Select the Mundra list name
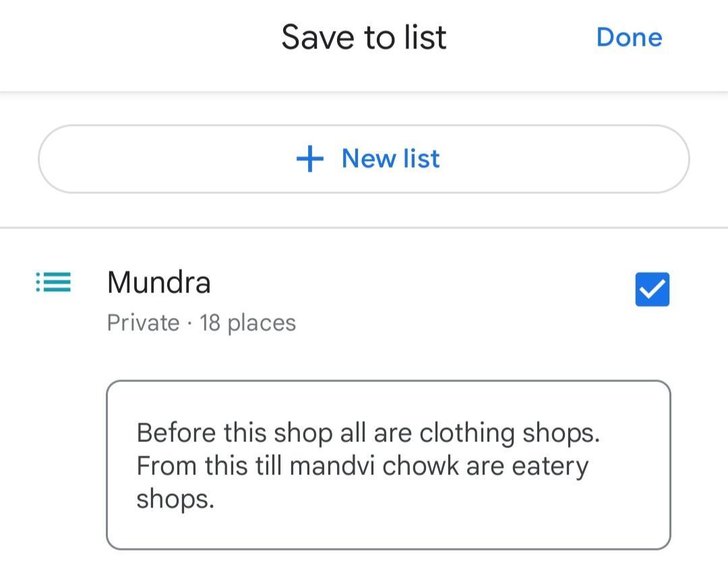Image resolution: width=728 pixels, height=564 pixels. point(159,282)
